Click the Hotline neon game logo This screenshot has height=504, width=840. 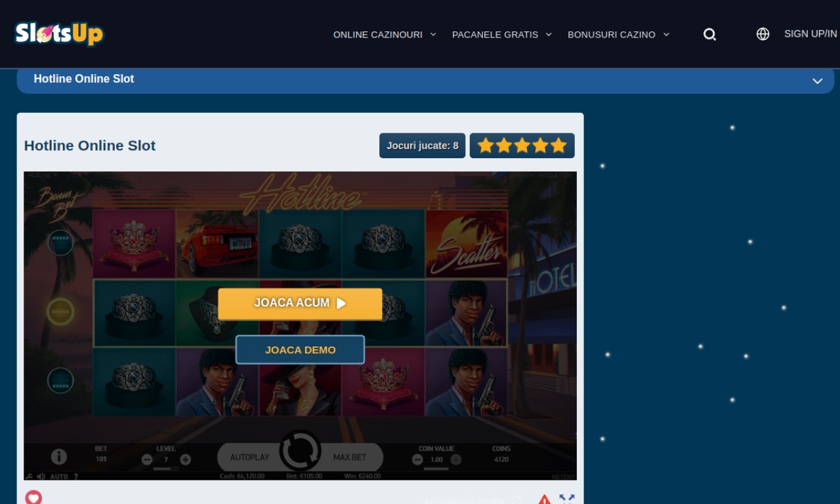tap(301, 193)
